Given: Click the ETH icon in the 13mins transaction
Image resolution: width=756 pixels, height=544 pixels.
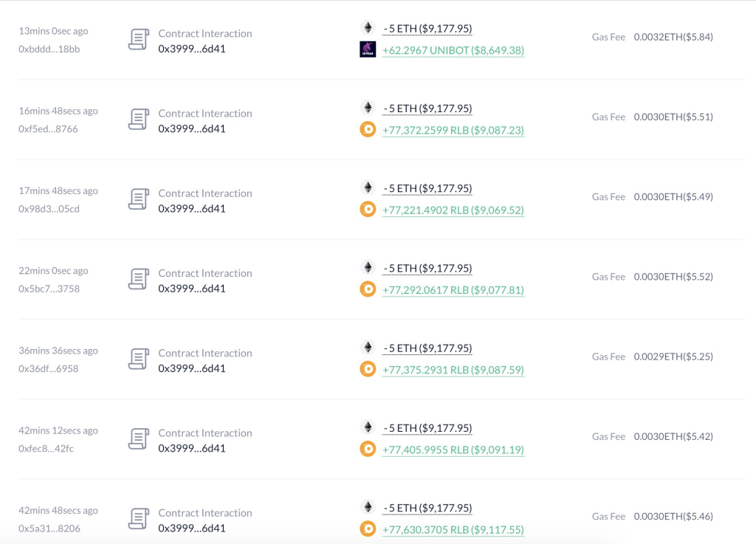Looking at the screenshot, I should pos(368,27).
